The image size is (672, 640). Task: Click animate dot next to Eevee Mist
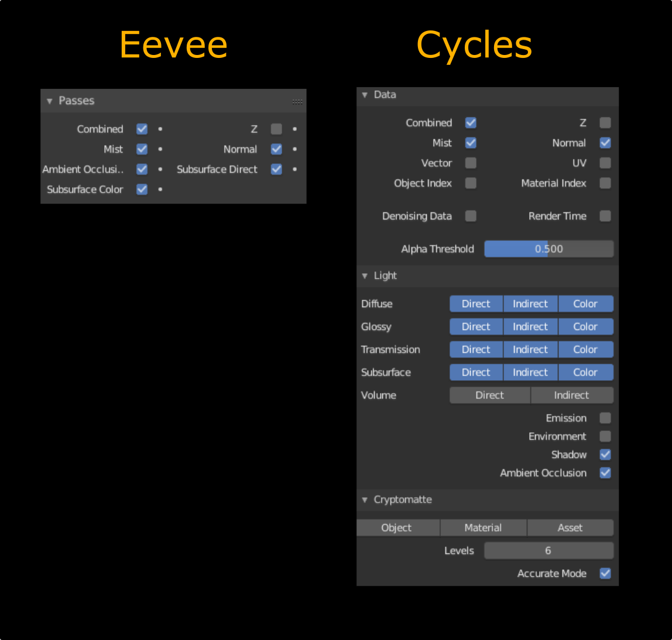tap(160, 149)
